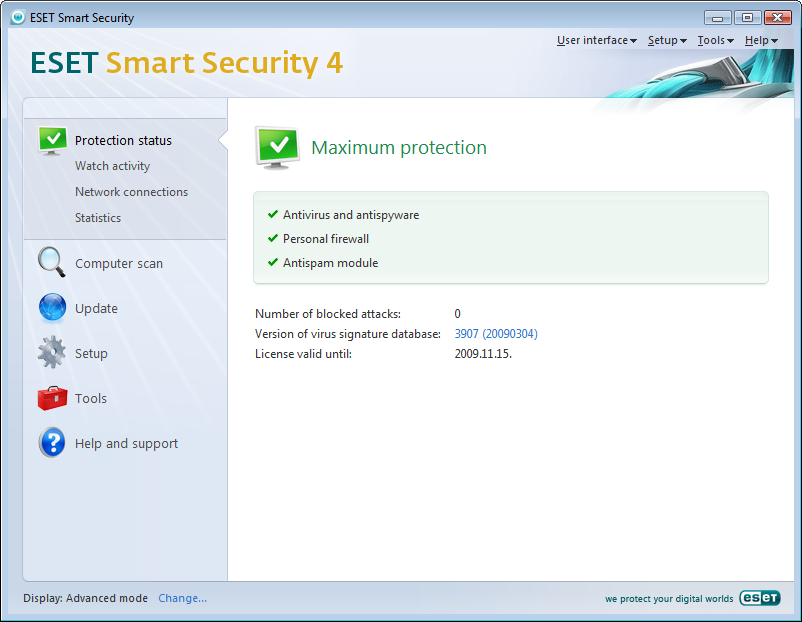Open the Help dropdown menu
The height and width of the screenshot is (622, 802).
point(761,40)
